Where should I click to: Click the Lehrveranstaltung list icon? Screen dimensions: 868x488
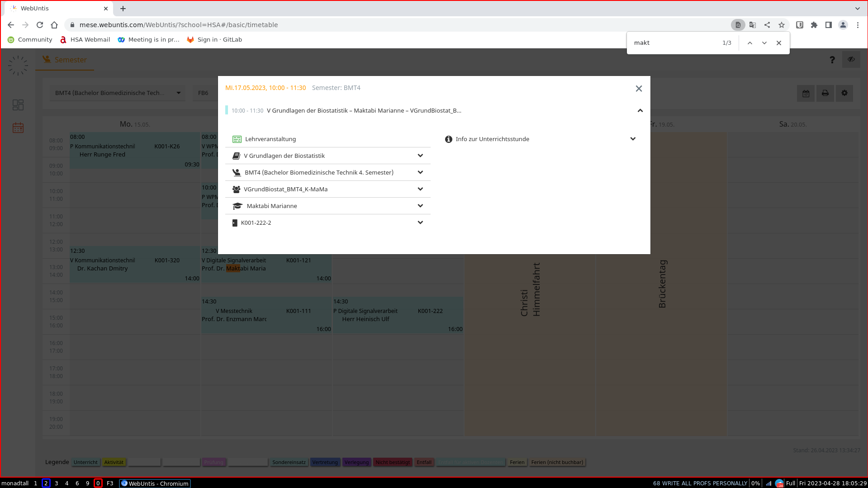237,139
